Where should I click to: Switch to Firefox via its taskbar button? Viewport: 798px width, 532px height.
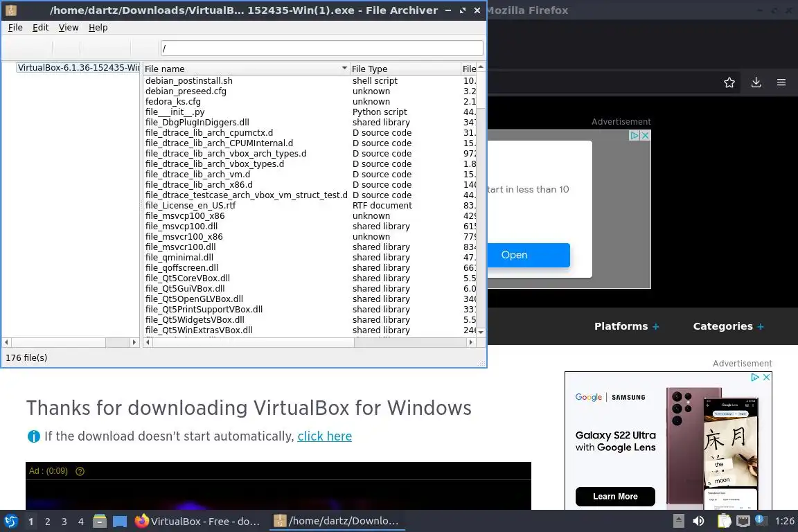pyautogui.click(x=197, y=522)
